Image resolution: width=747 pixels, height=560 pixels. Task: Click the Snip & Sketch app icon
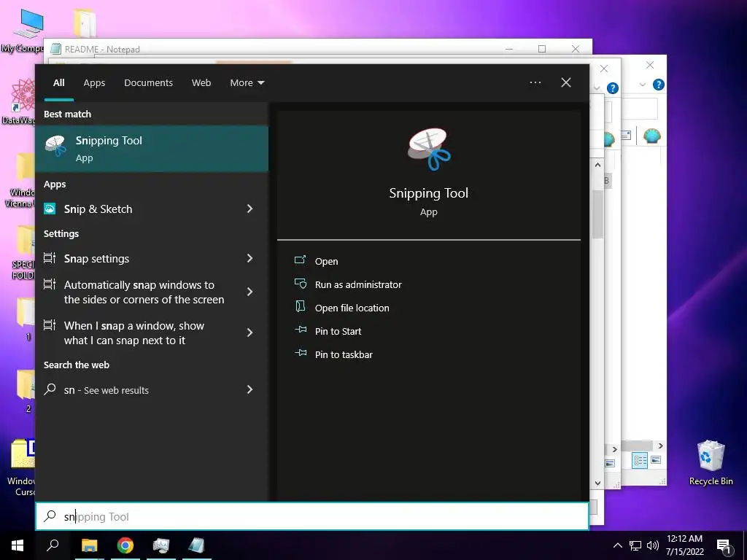click(x=50, y=209)
